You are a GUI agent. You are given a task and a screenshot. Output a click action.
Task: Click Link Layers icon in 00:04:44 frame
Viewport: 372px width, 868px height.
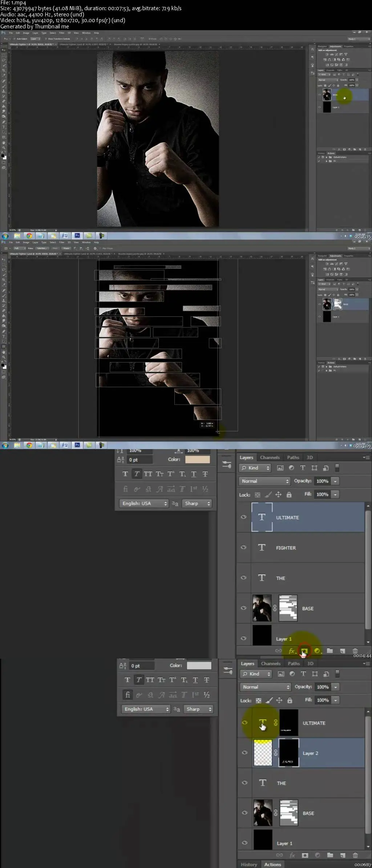point(279,651)
